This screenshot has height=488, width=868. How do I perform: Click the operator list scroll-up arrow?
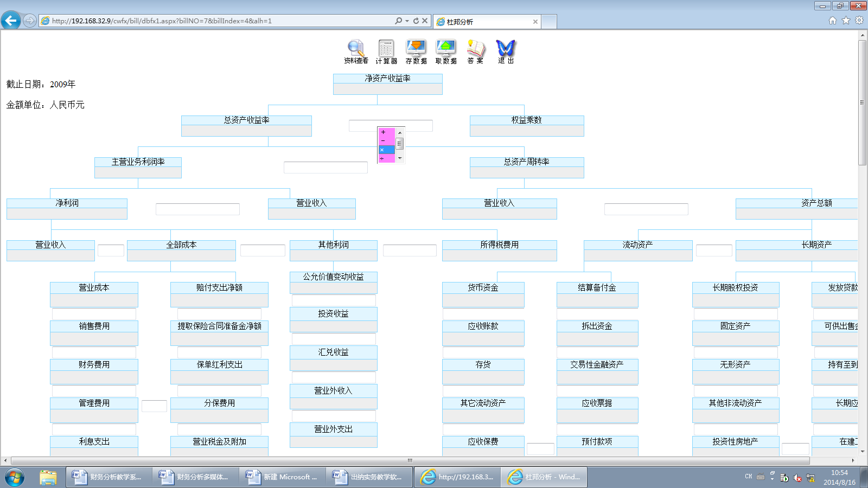[x=400, y=132]
